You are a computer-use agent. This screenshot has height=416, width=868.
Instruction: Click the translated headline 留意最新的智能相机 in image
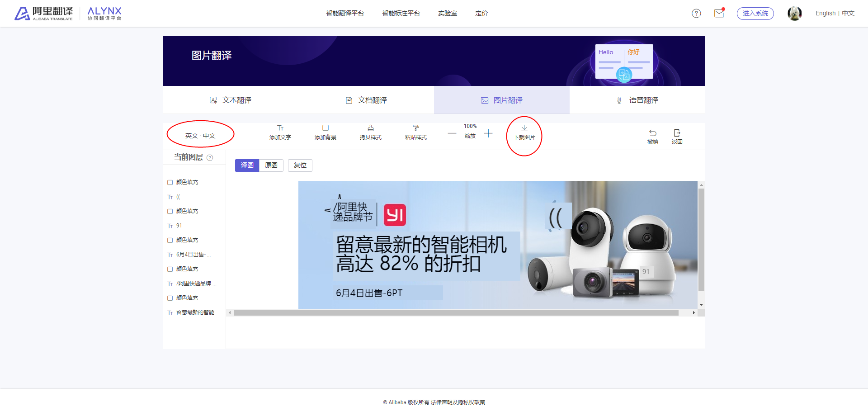click(421, 245)
